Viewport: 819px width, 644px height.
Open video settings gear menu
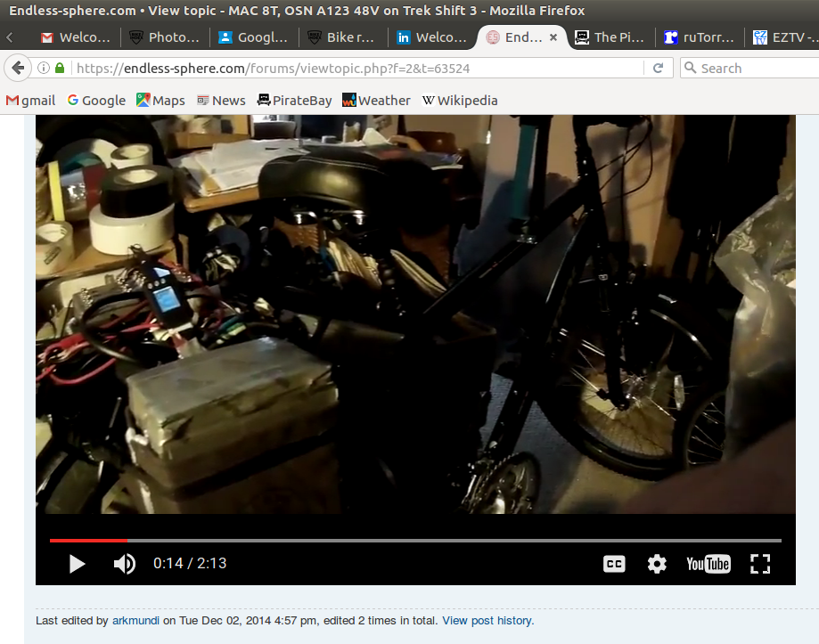pyautogui.click(x=657, y=564)
